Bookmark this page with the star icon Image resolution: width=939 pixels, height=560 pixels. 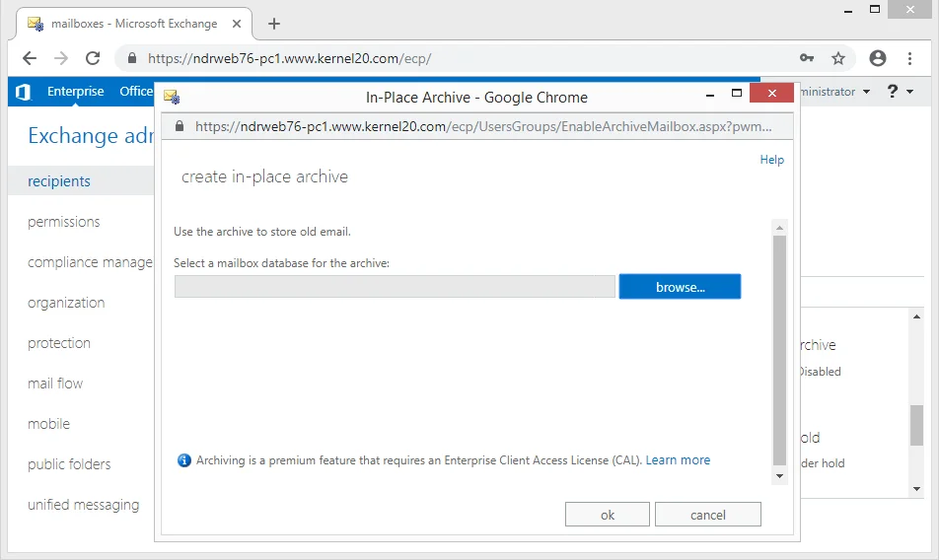(x=838, y=58)
